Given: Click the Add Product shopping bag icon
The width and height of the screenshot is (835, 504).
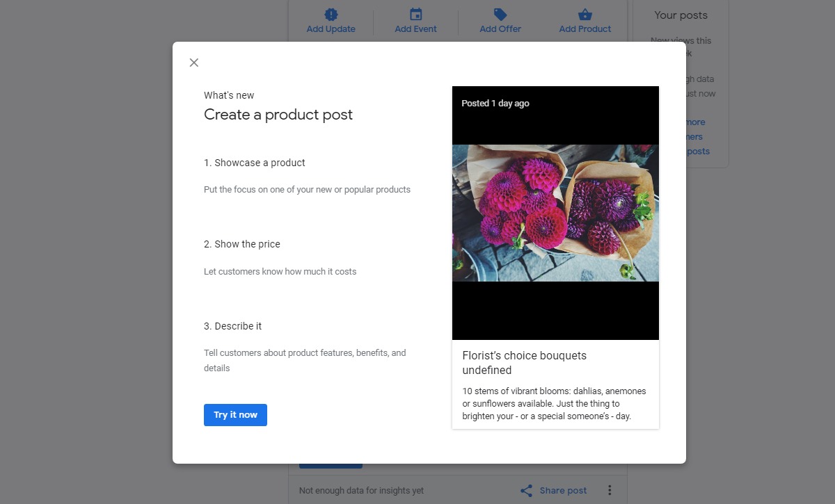Looking at the screenshot, I should (584, 13).
